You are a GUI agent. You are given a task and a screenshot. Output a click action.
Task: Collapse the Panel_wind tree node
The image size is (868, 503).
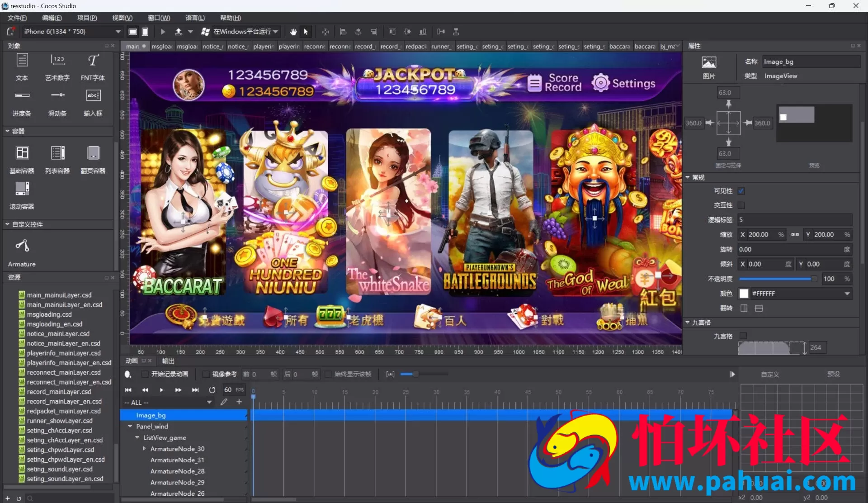pos(130,426)
